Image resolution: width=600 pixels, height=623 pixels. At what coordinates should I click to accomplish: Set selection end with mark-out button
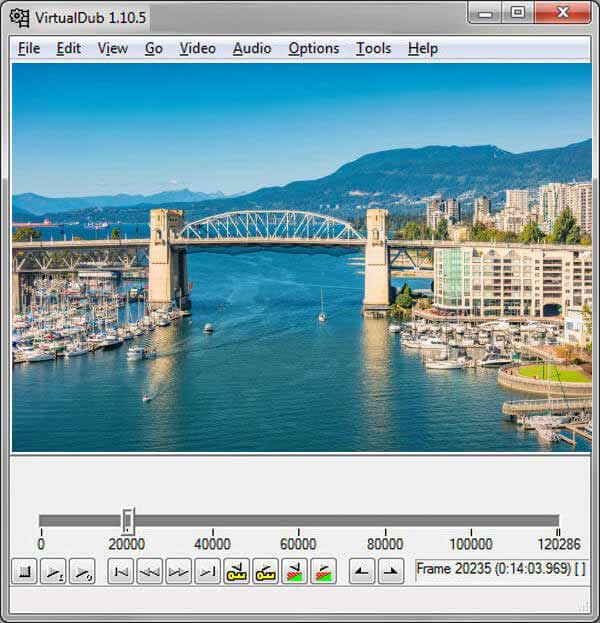[x=390, y=571]
